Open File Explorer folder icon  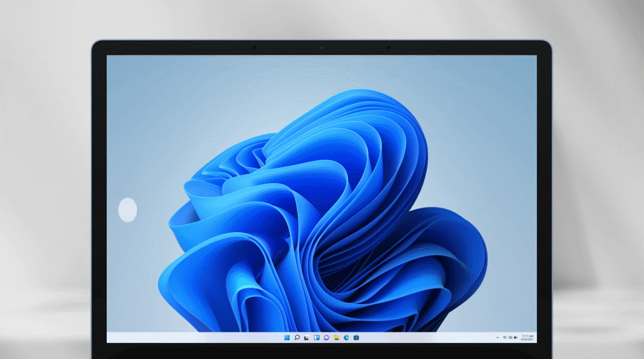(337, 337)
